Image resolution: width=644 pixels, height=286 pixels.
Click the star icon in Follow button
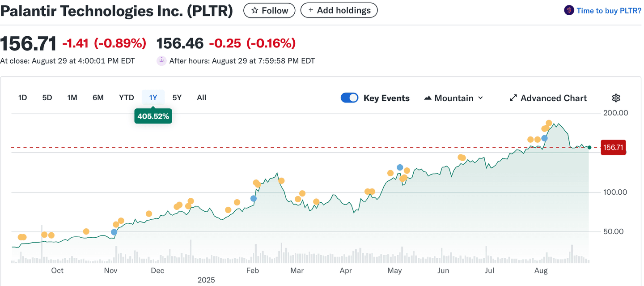coord(255,10)
